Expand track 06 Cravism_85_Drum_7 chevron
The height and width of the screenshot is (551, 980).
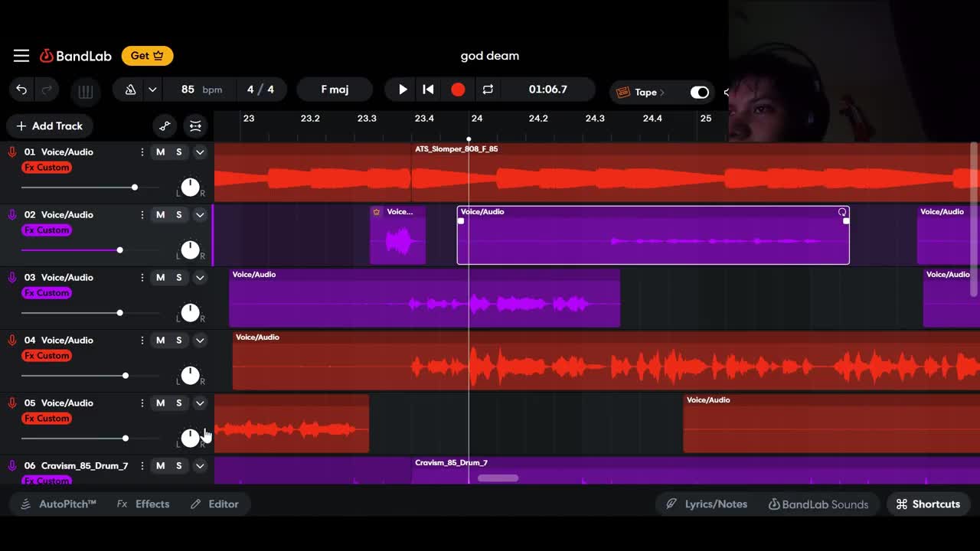[200, 466]
